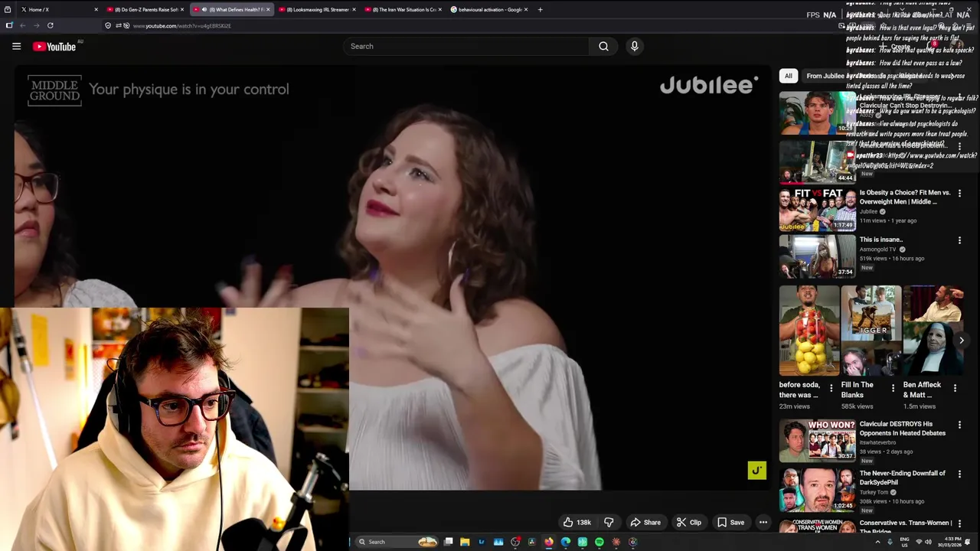Play the before soda short thumbnail
This screenshot has height=551, width=980.
pyautogui.click(x=808, y=331)
